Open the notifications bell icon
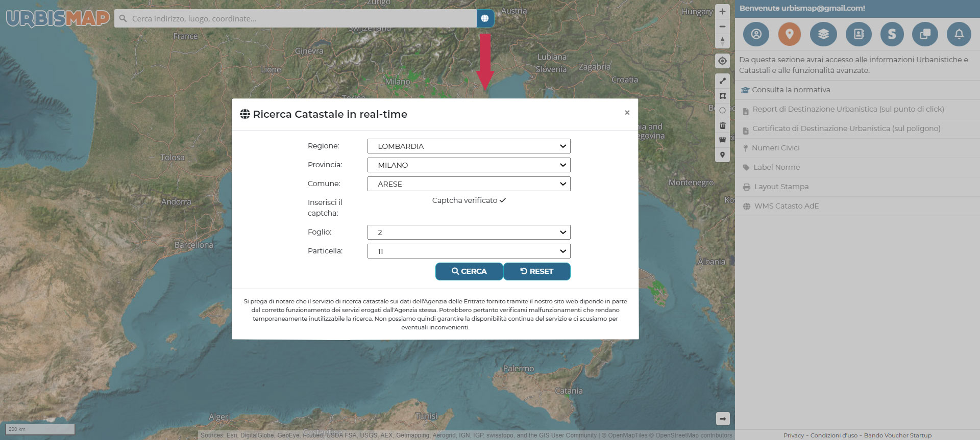This screenshot has height=440, width=980. (959, 34)
